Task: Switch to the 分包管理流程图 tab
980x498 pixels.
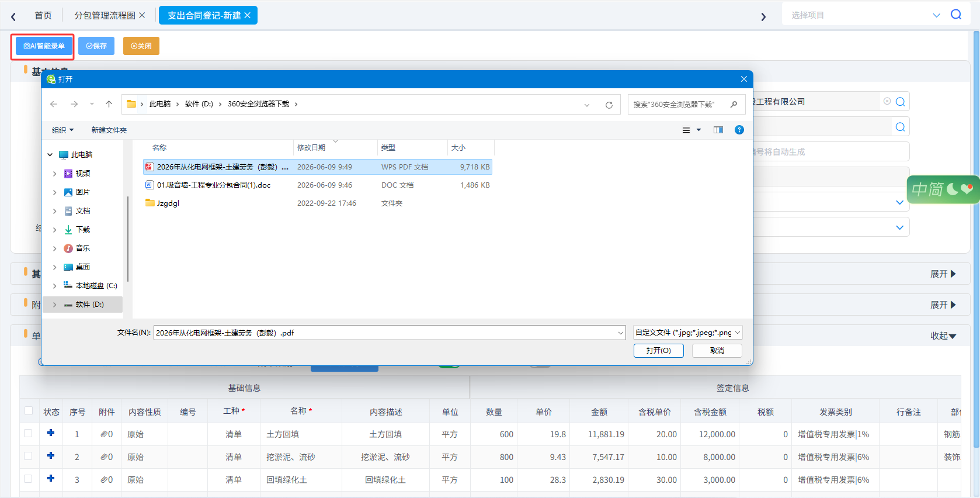Action: pyautogui.click(x=105, y=15)
